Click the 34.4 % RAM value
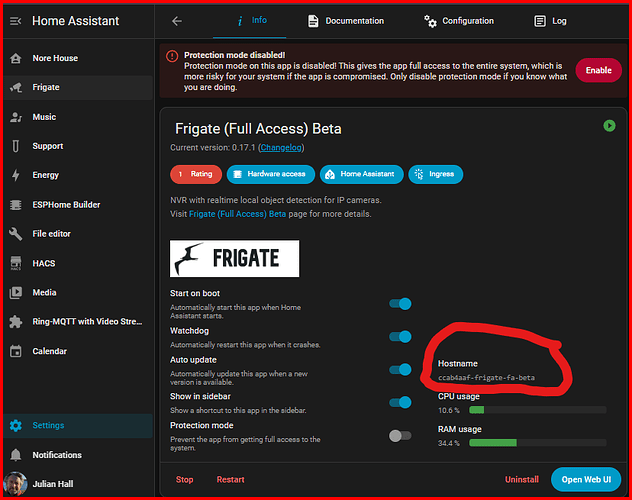The image size is (632, 500). (449, 443)
